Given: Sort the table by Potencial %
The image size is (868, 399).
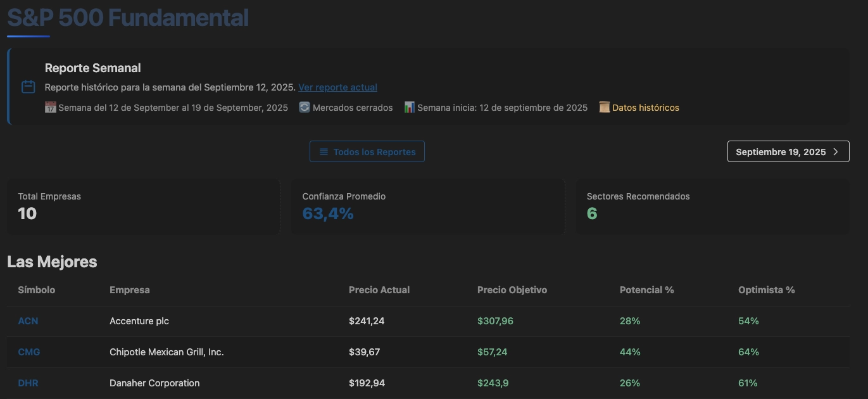Looking at the screenshot, I should click(646, 290).
